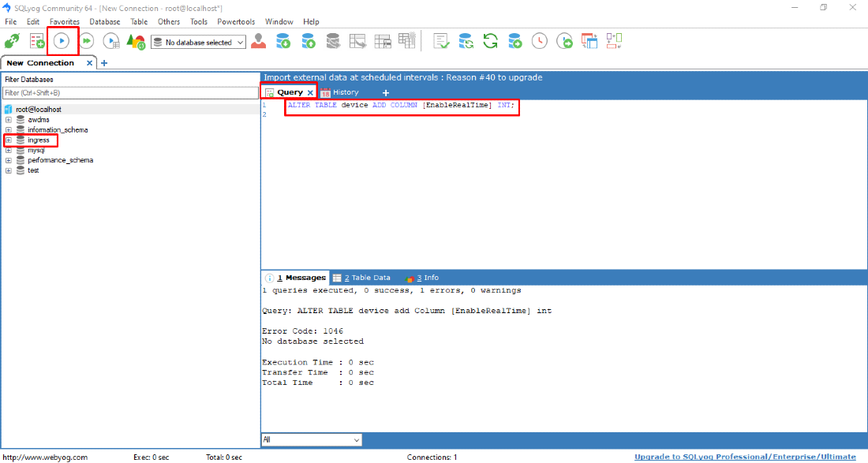Click in the Filter Databases input field
The height and width of the screenshot is (463, 868).
[x=131, y=93]
